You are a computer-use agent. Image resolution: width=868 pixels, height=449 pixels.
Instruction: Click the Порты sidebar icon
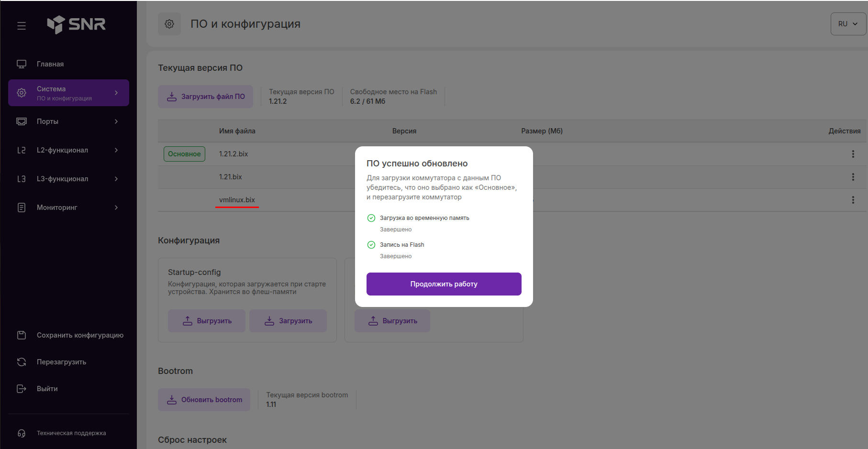point(22,121)
